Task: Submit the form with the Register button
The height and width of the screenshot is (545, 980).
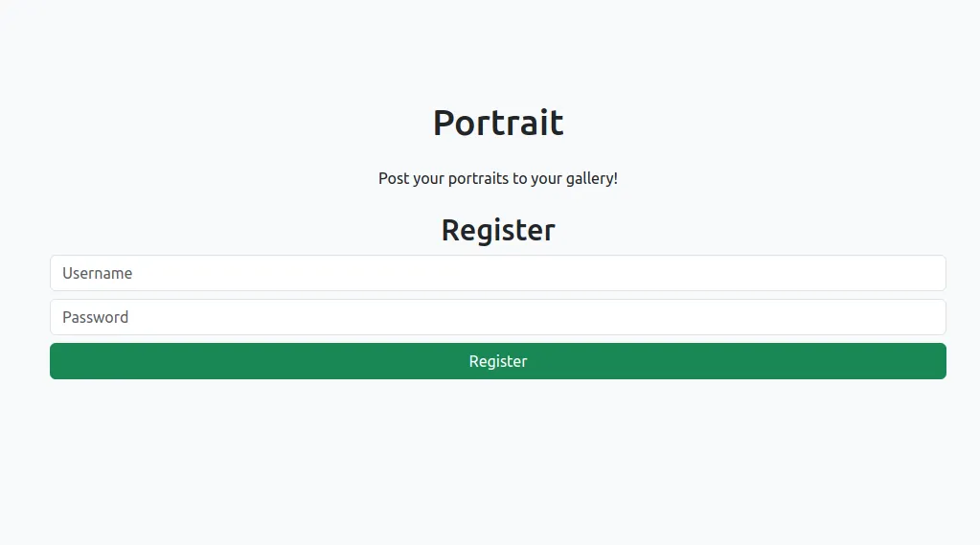Action: 498,361
